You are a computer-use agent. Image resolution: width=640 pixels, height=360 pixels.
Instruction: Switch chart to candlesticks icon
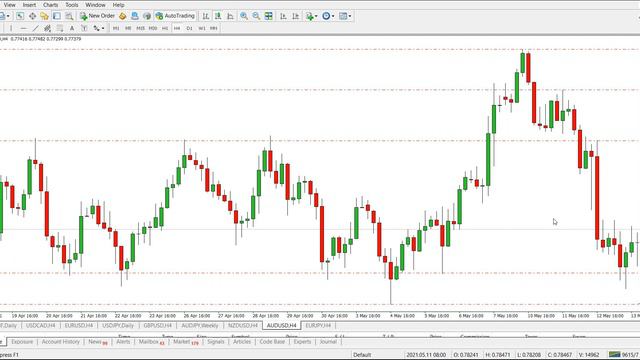(x=218, y=16)
